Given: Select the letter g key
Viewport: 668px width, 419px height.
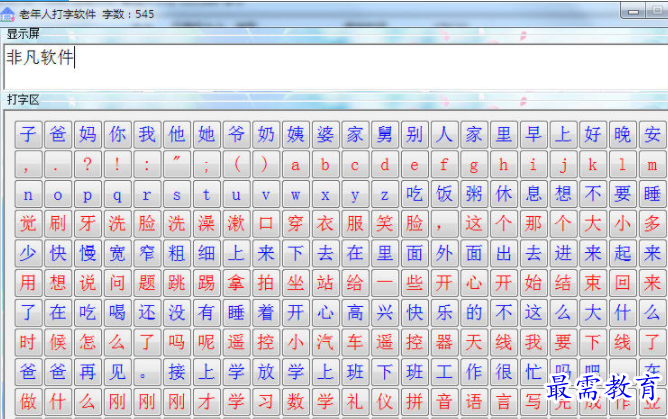Looking at the screenshot, I should pos(474,164).
